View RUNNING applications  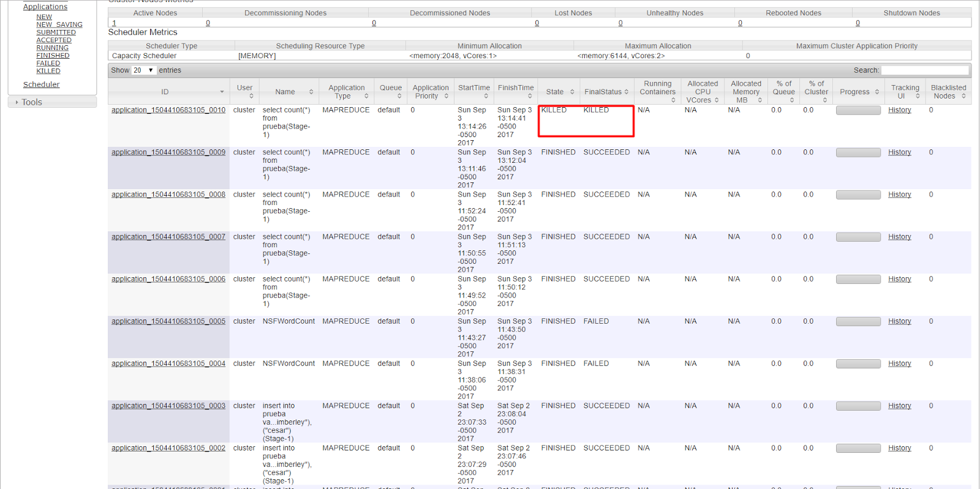click(x=53, y=48)
